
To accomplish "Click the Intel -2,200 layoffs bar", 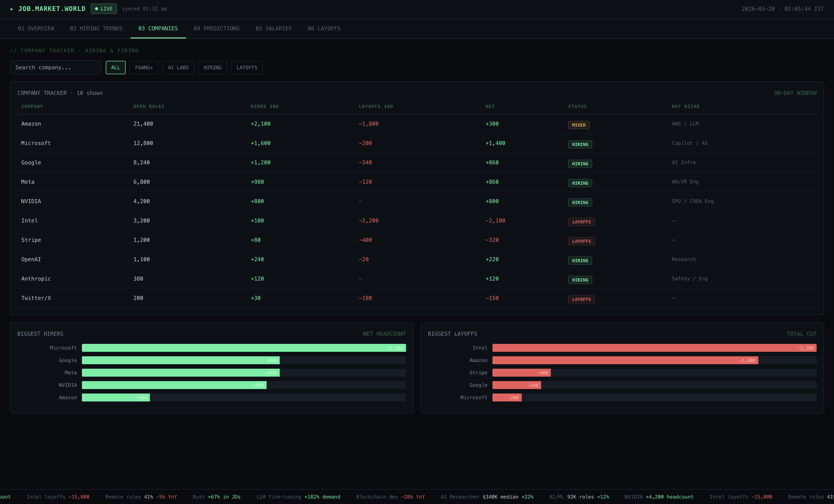I will click(654, 348).
